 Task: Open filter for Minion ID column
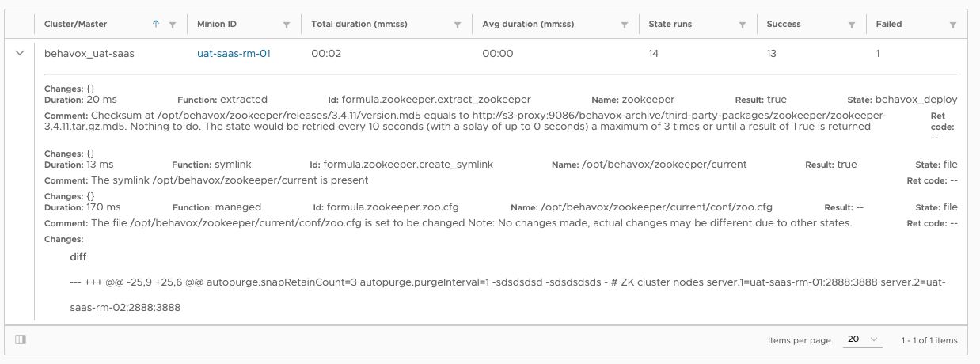point(287,25)
